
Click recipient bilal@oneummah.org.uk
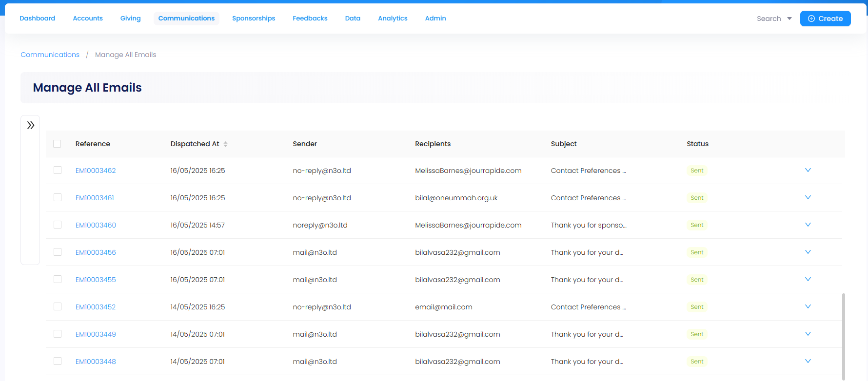[x=456, y=198]
